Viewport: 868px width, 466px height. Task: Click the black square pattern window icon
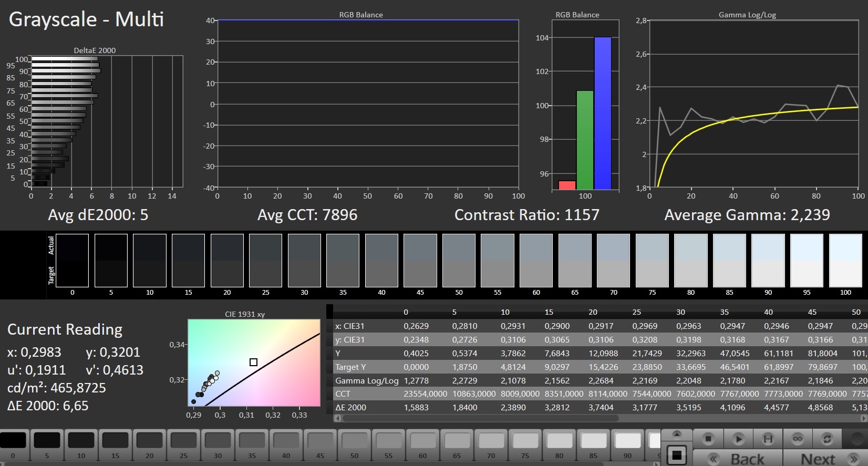click(677, 454)
